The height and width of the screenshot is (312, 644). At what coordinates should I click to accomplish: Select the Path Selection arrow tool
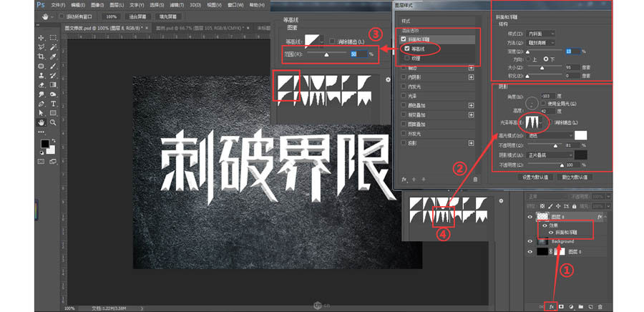tap(41, 113)
